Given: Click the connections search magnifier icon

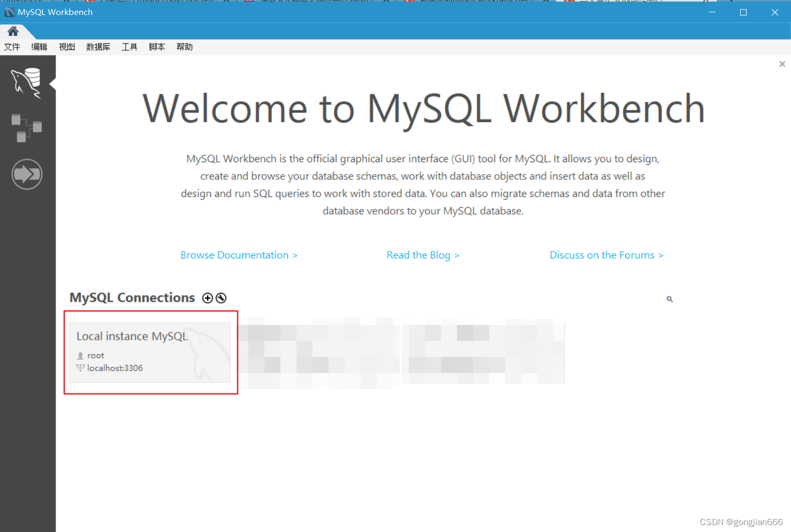Looking at the screenshot, I should (x=670, y=299).
